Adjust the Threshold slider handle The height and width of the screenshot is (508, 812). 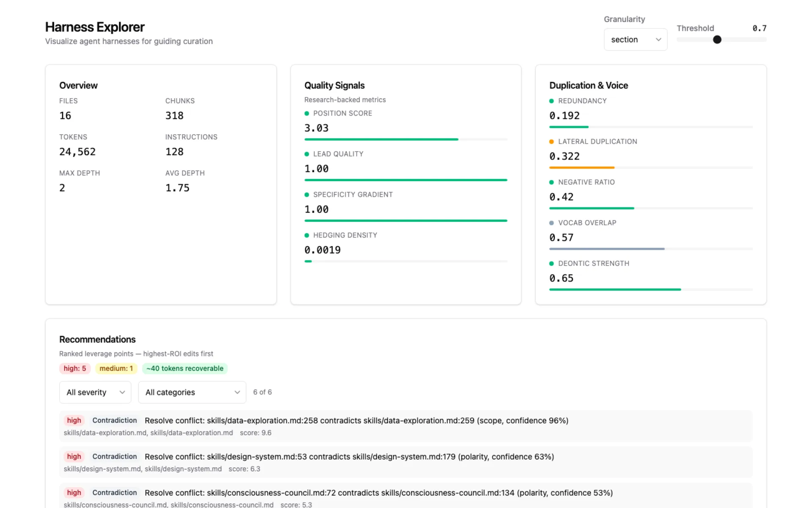click(x=717, y=40)
